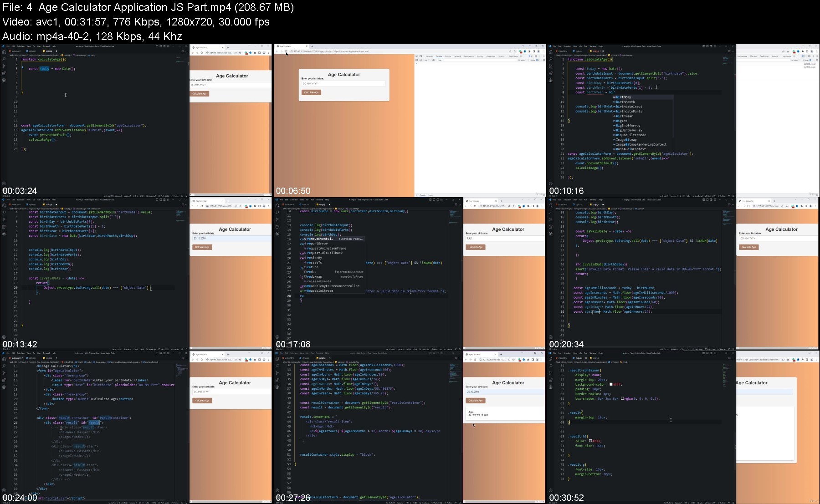Click birthdate input showing 25-10-2000 in 00:13:42 frame
The image size is (820, 504).
click(231, 238)
